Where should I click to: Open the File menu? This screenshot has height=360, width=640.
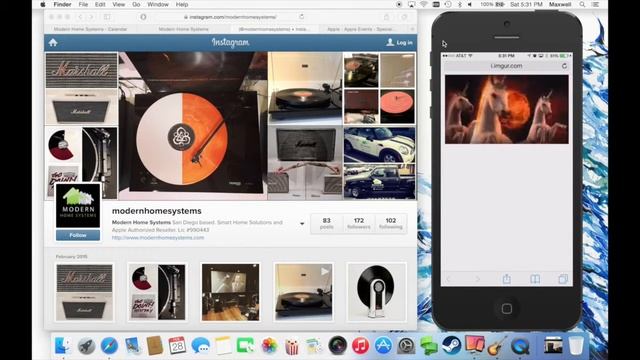coord(83,4)
